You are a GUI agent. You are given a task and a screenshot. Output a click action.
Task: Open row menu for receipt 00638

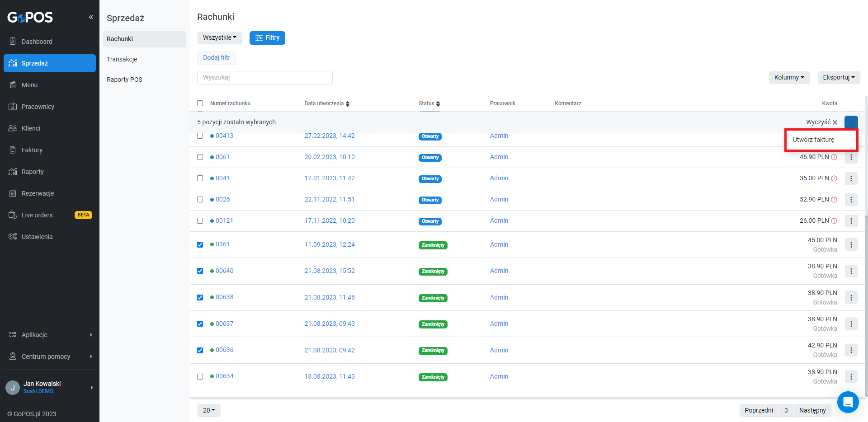(851, 298)
